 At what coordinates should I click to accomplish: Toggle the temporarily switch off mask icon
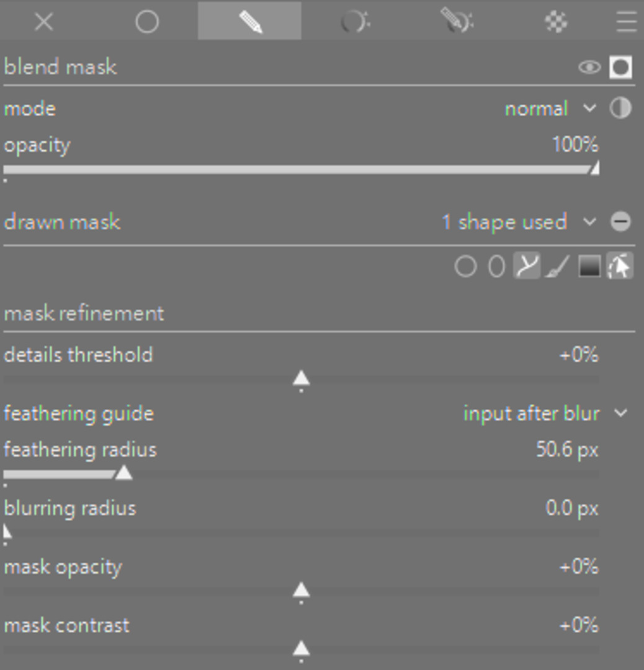click(620, 67)
